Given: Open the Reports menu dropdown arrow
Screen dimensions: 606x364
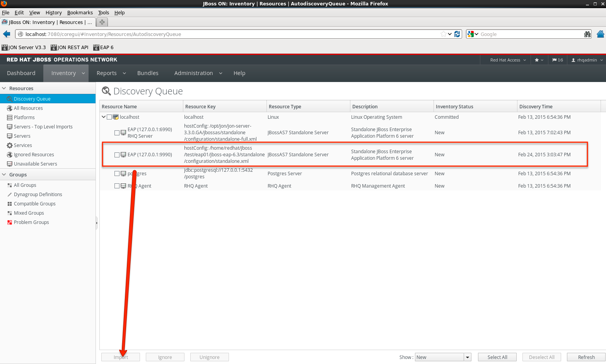Looking at the screenshot, I should point(125,73).
